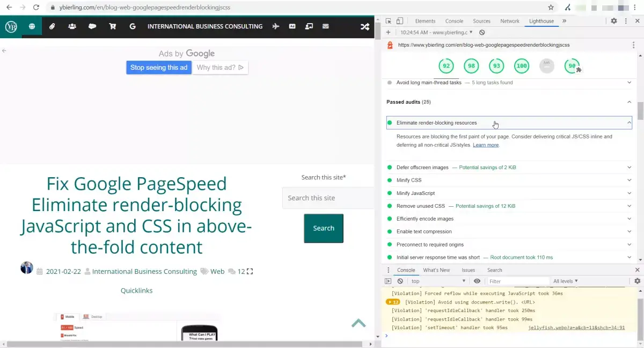Show the console sidebar

388,281
